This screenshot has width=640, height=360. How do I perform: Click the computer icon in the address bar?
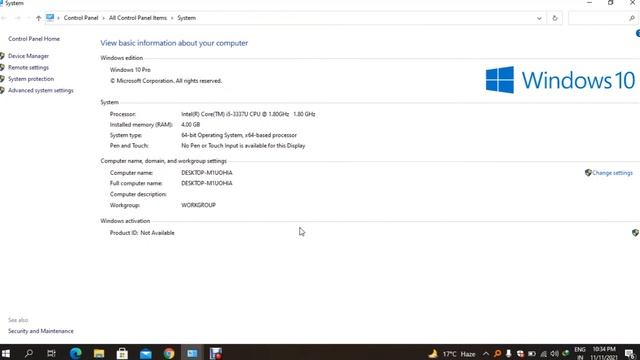click(50, 18)
